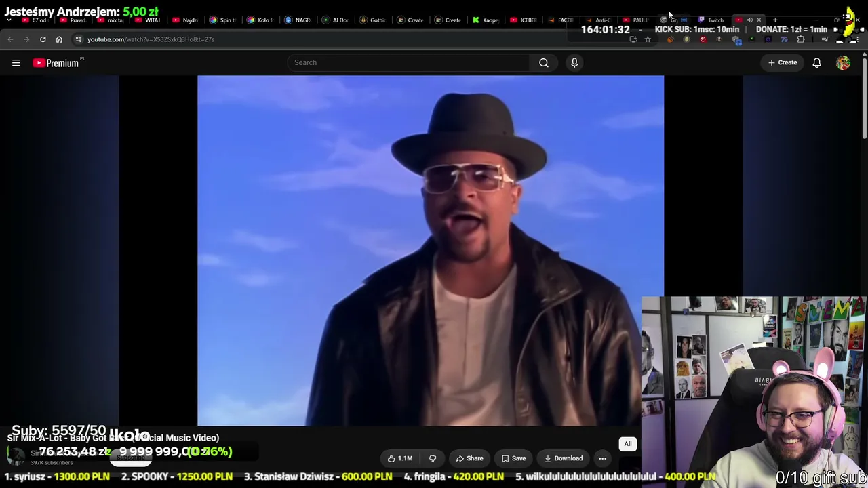
Task: Click the browser address bar URL
Action: click(x=151, y=39)
